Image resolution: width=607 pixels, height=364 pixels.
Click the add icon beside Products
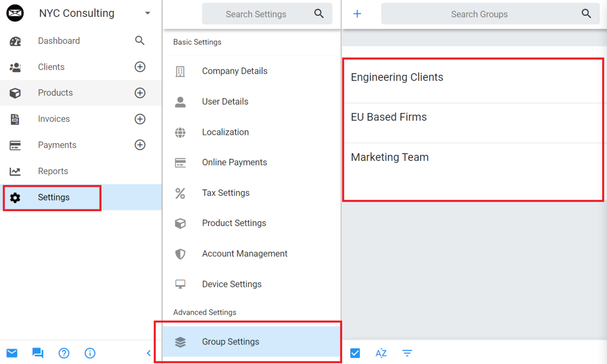point(140,93)
